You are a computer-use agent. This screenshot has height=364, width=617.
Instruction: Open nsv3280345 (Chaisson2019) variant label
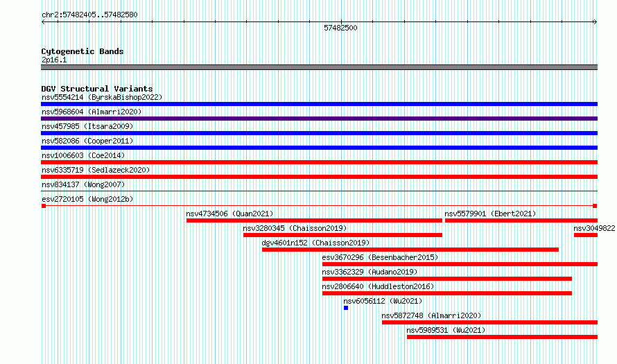coord(295,228)
